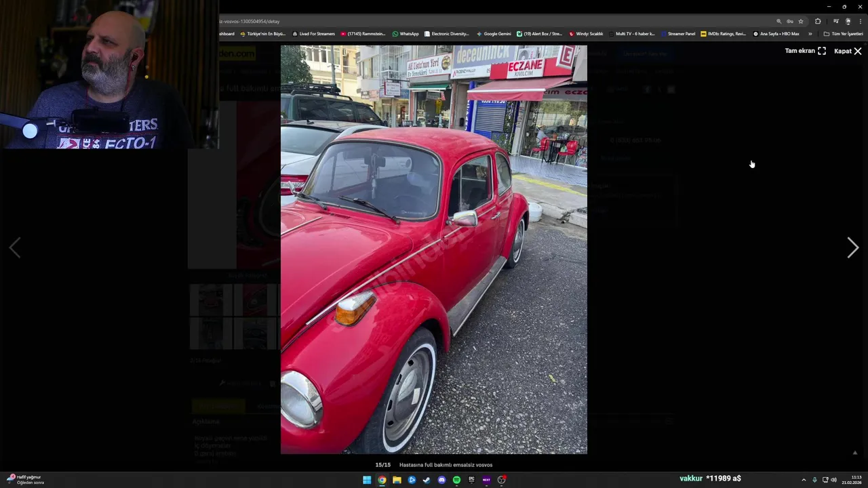Click the microphone icon in system tray

[x=814, y=480]
